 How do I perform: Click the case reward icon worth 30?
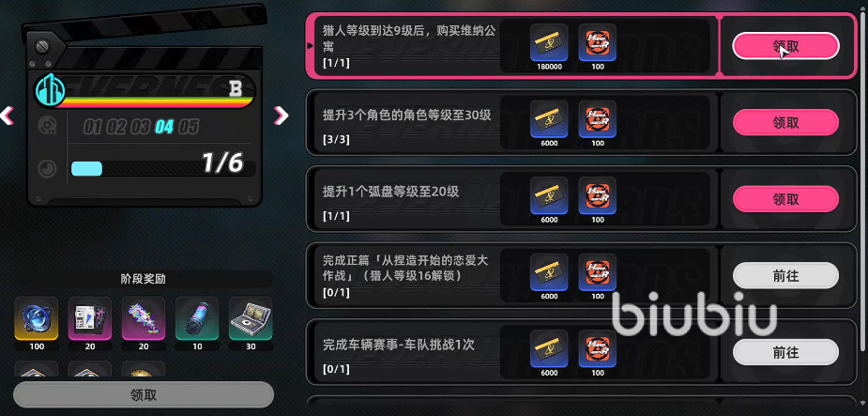(x=251, y=318)
